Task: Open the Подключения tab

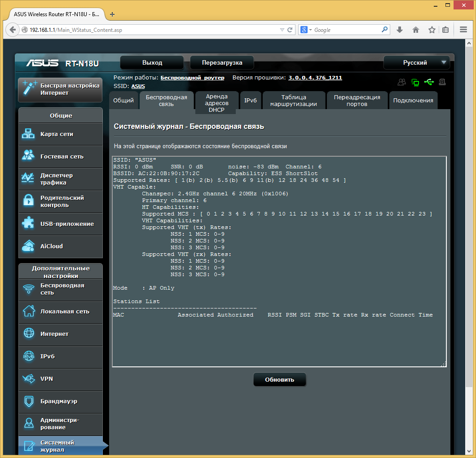Action: click(x=413, y=100)
